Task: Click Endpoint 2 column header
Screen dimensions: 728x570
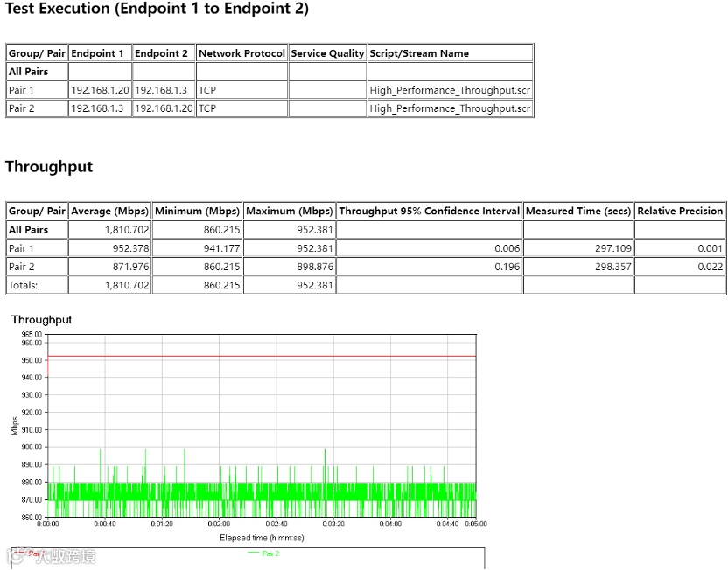Action: click(164, 53)
